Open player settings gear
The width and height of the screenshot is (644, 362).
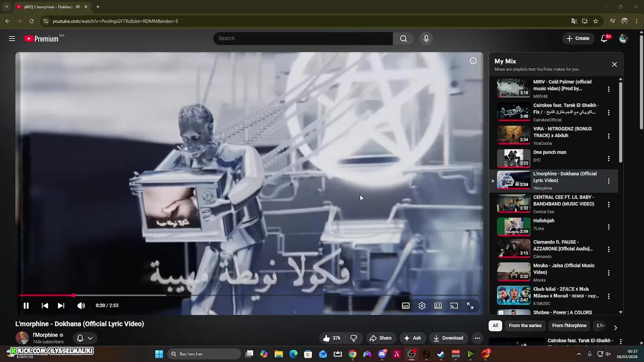pyautogui.click(x=422, y=306)
